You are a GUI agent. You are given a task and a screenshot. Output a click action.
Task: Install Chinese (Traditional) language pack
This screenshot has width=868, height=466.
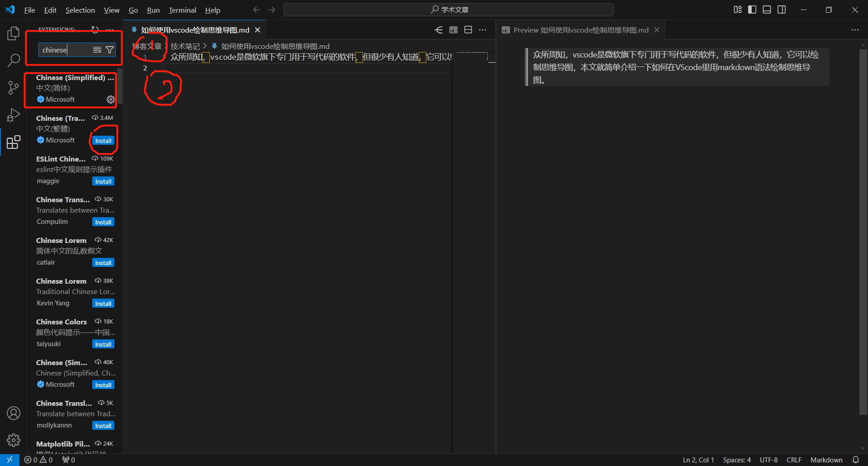(103, 141)
